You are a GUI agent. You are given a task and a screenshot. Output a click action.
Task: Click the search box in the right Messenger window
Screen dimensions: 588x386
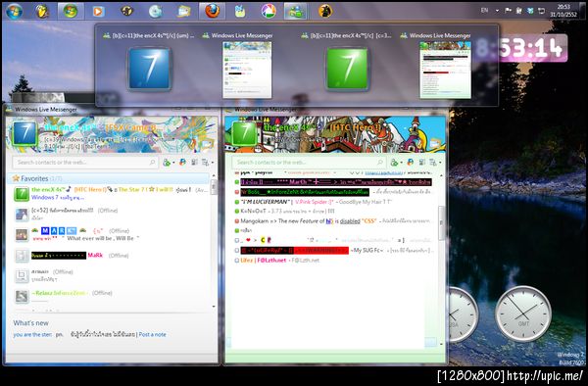[x=308, y=163]
